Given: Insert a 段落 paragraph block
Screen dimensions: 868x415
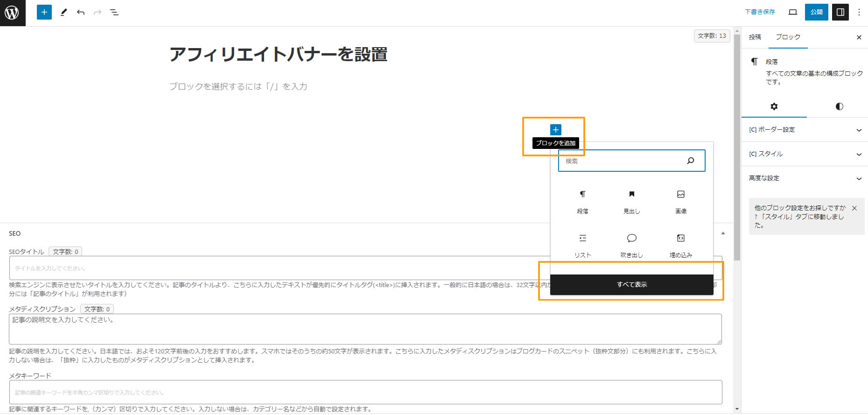Looking at the screenshot, I should 582,202.
